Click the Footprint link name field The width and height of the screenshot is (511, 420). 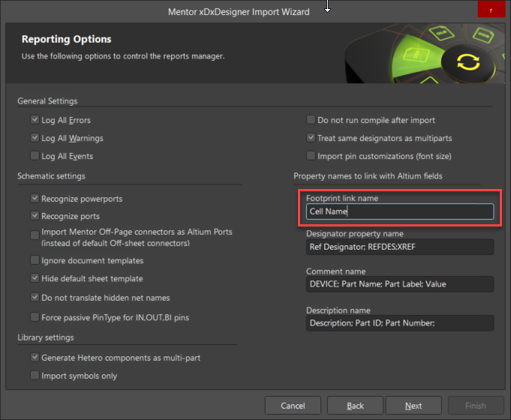click(x=400, y=211)
